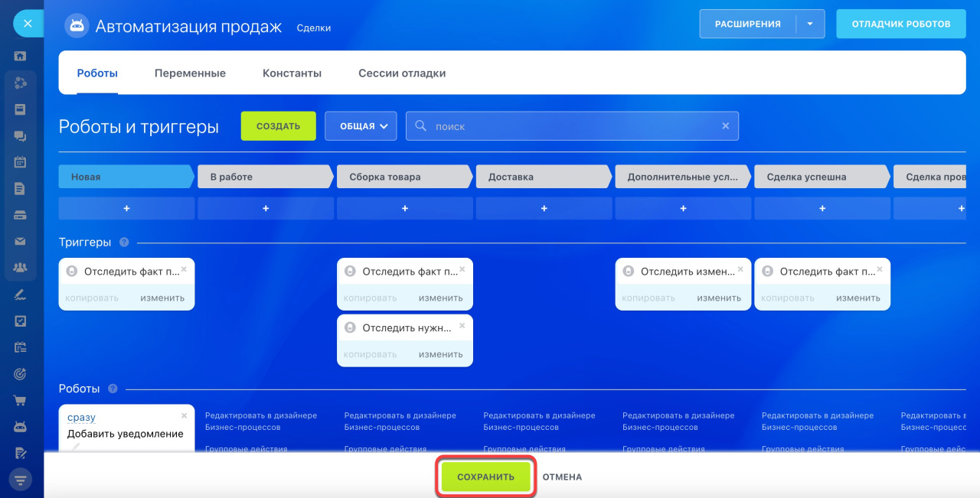The image size is (980, 498).
Task: Click the shopping cart icon in sidebar
Action: coord(21,400)
